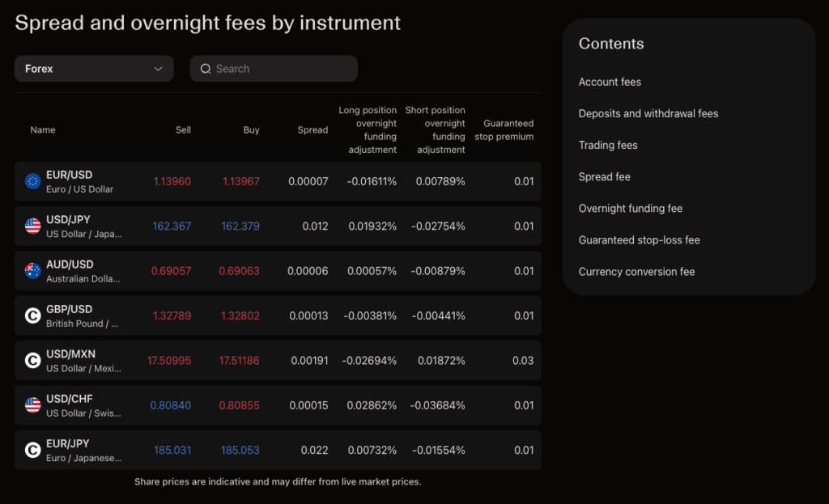This screenshot has height=504, width=829.
Task: Click AUD/USD sell price 0.69057
Action: 172,271
